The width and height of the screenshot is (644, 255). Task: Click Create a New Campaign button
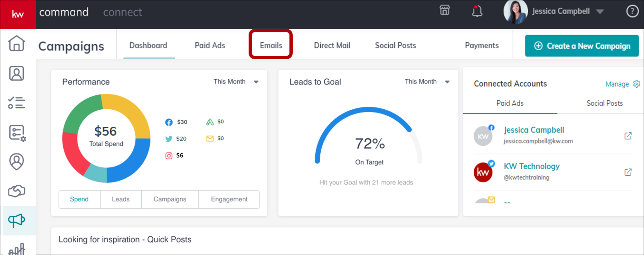[x=582, y=46]
